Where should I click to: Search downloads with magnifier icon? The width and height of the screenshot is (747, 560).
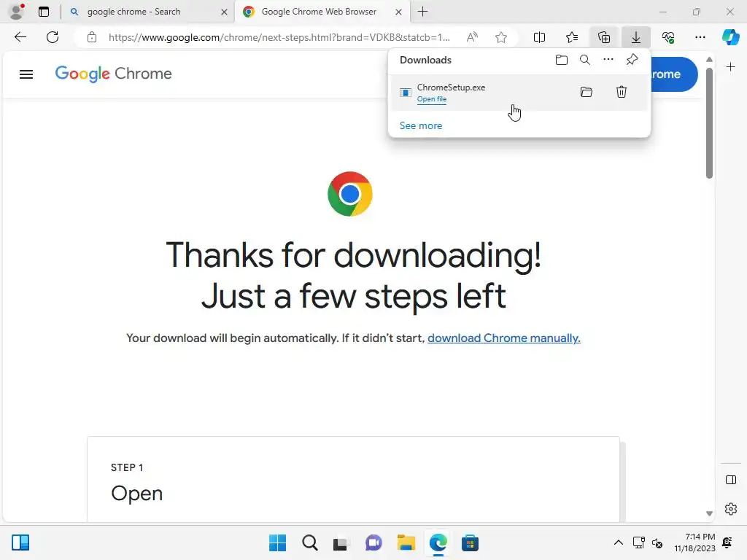tap(585, 60)
